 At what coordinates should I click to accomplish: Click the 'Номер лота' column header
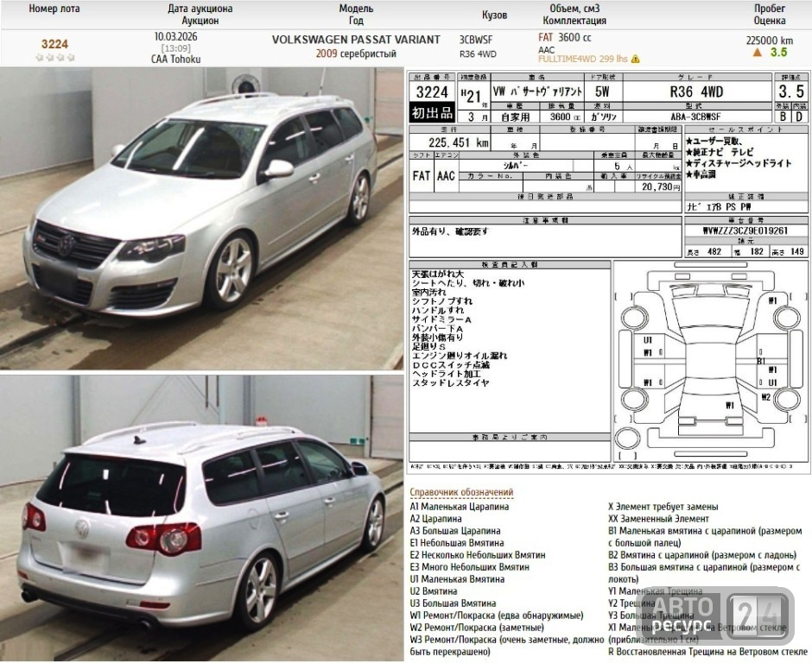point(54,9)
